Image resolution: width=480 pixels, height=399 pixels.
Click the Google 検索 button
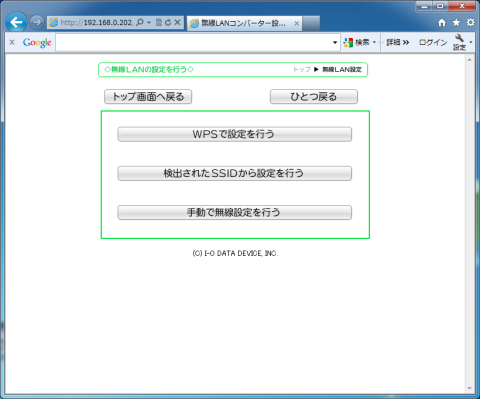[356, 42]
